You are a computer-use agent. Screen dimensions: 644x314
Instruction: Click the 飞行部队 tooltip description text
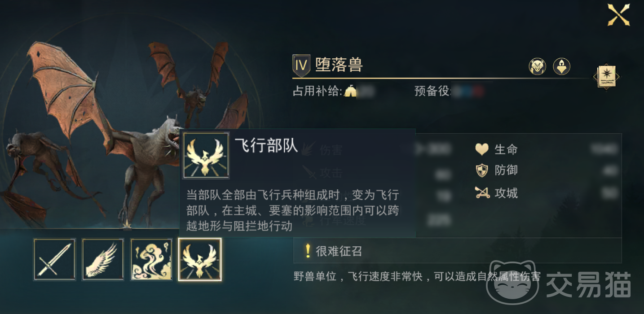click(x=293, y=210)
